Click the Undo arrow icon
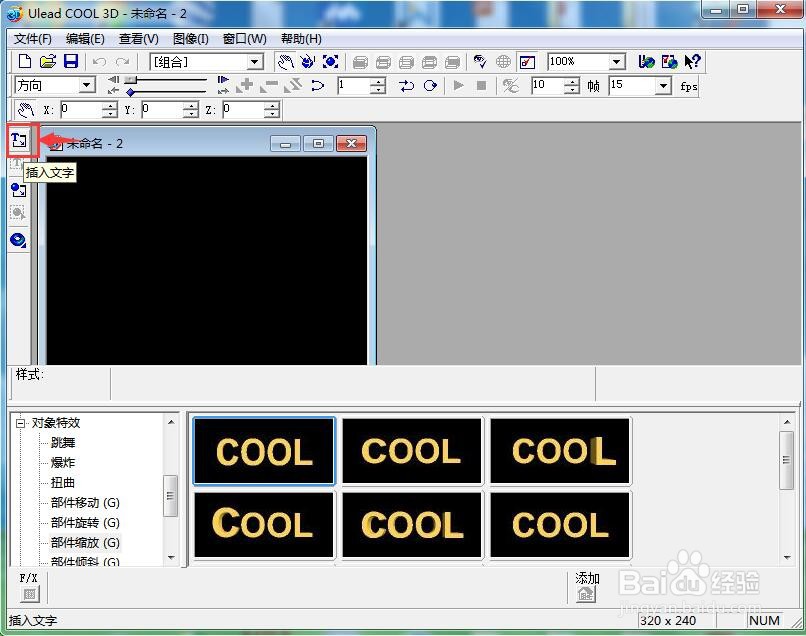The height and width of the screenshot is (636, 806). pos(99,62)
